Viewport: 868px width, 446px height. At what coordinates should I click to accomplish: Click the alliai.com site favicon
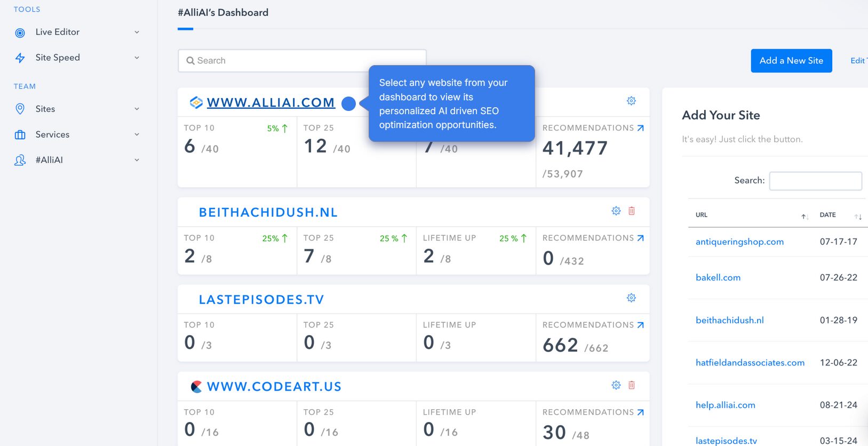pyautogui.click(x=196, y=102)
